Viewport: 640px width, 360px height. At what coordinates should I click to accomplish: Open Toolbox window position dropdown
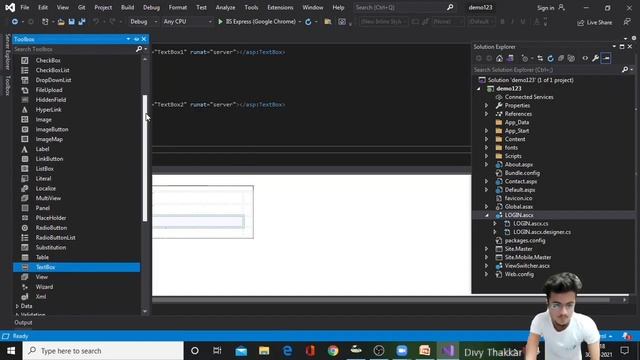click(x=128, y=39)
